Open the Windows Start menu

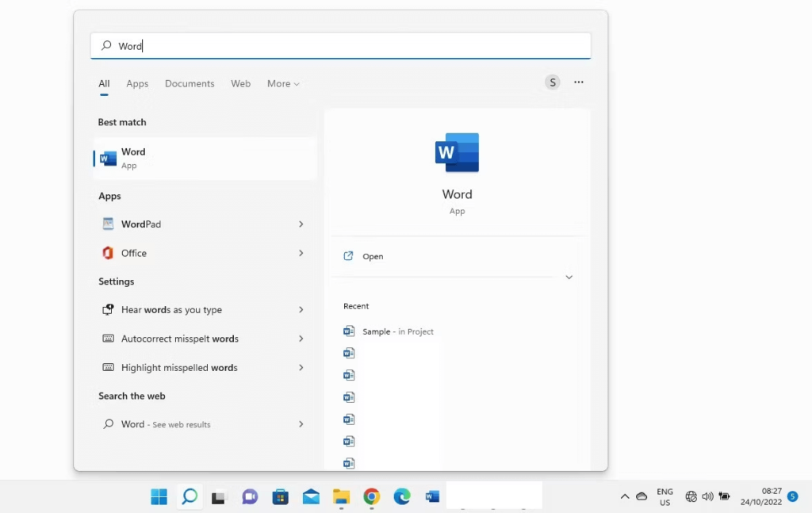coord(159,497)
